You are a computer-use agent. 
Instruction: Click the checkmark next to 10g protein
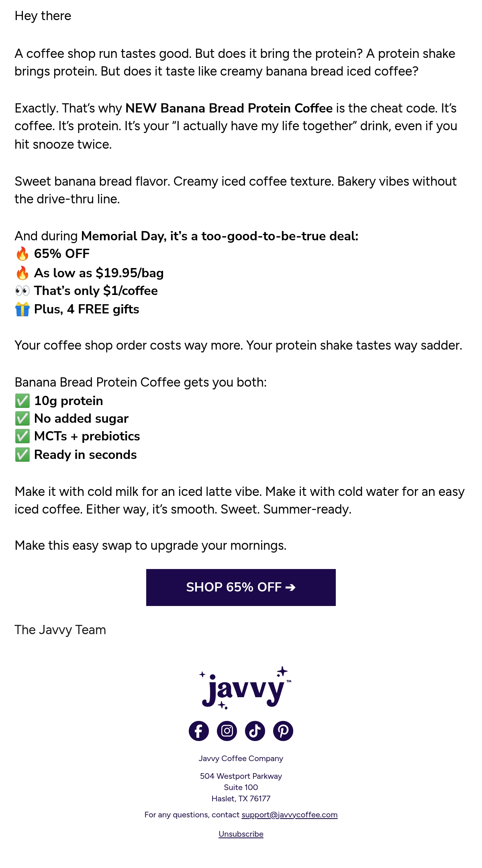click(x=22, y=401)
